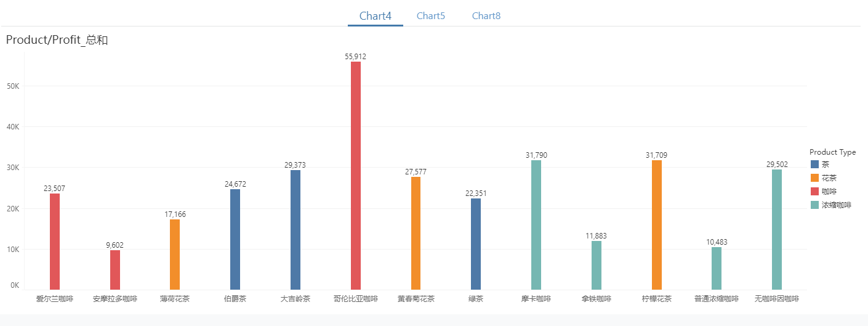Open the Chart8 tab

click(x=486, y=16)
